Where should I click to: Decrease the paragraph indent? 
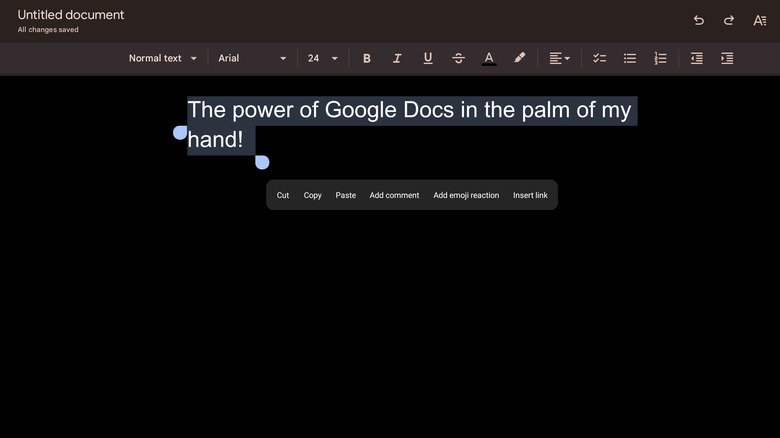pos(697,58)
